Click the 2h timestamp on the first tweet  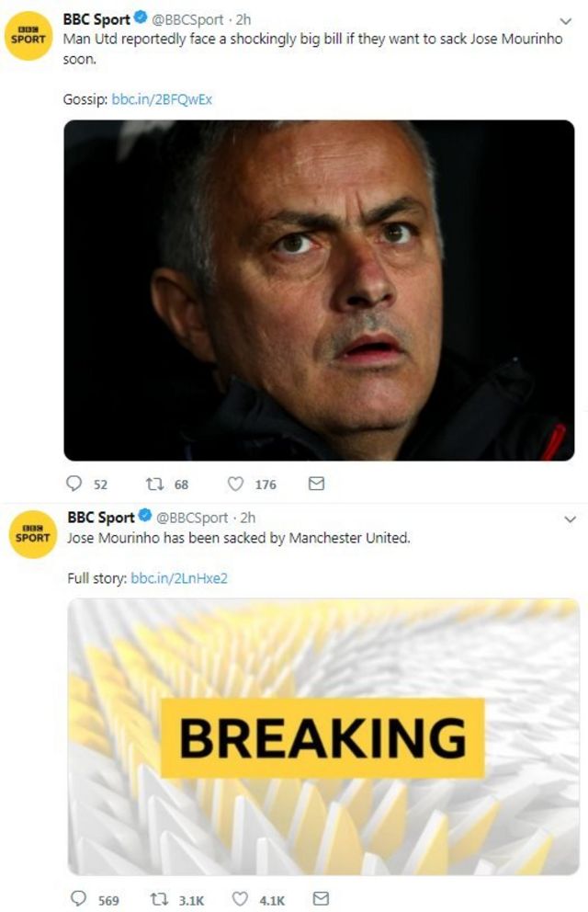[243, 19]
